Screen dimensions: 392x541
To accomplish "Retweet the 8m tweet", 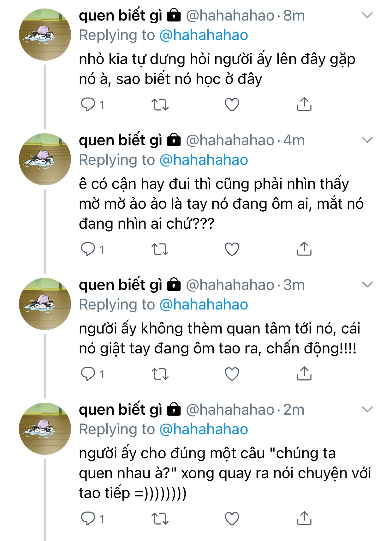I will click(160, 105).
